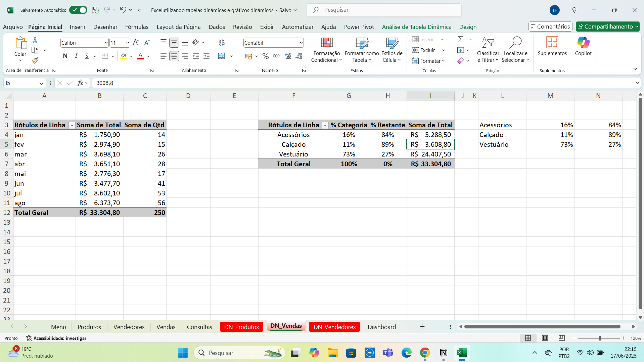Image resolution: width=644 pixels, height=362 pixels.
Task: Switch to Page Layout view icon
Action: pos(545,338)
